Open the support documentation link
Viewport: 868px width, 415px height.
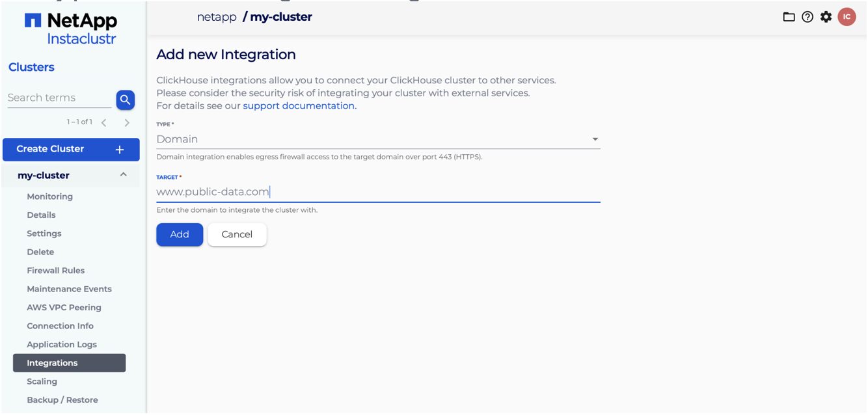click(299, 106)
